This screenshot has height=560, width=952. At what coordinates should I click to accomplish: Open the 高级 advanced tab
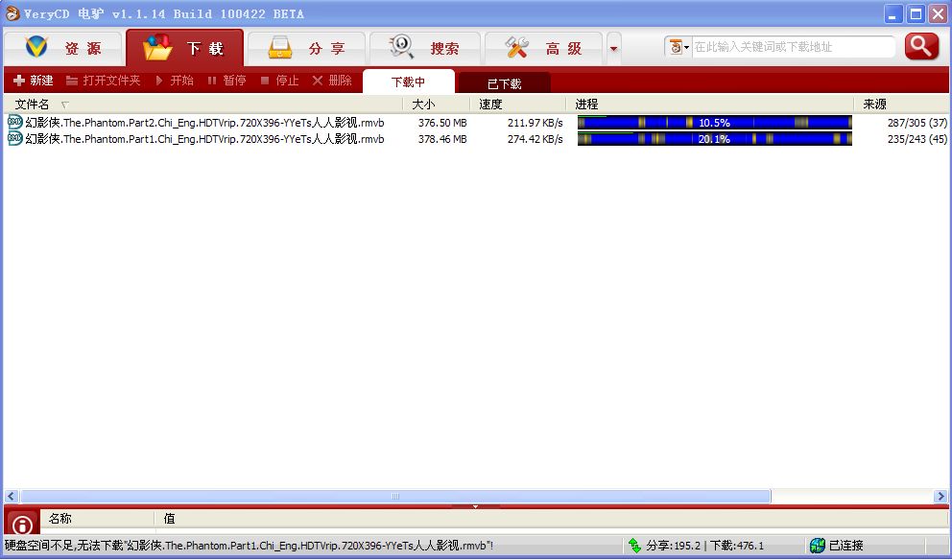pyautogui.click(x=543, y=48)
